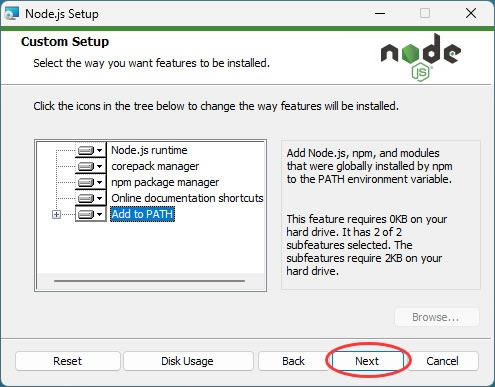Select the npm package manager tree item
Screen dimensions: 495x387
(165, 182)
